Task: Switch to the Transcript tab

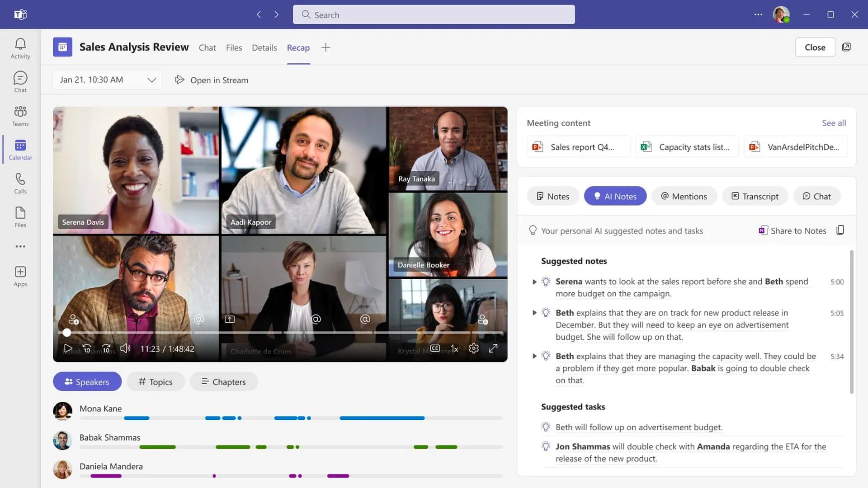Action: [755, 196]
